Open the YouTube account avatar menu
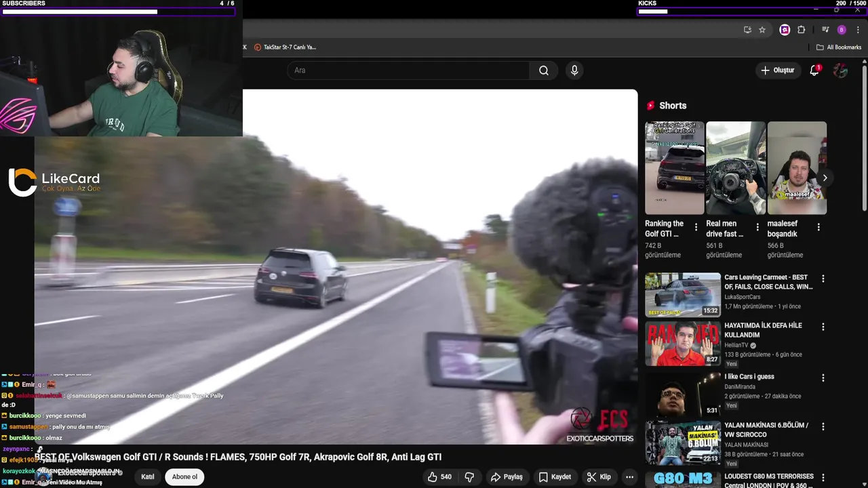 coord(841,70)
